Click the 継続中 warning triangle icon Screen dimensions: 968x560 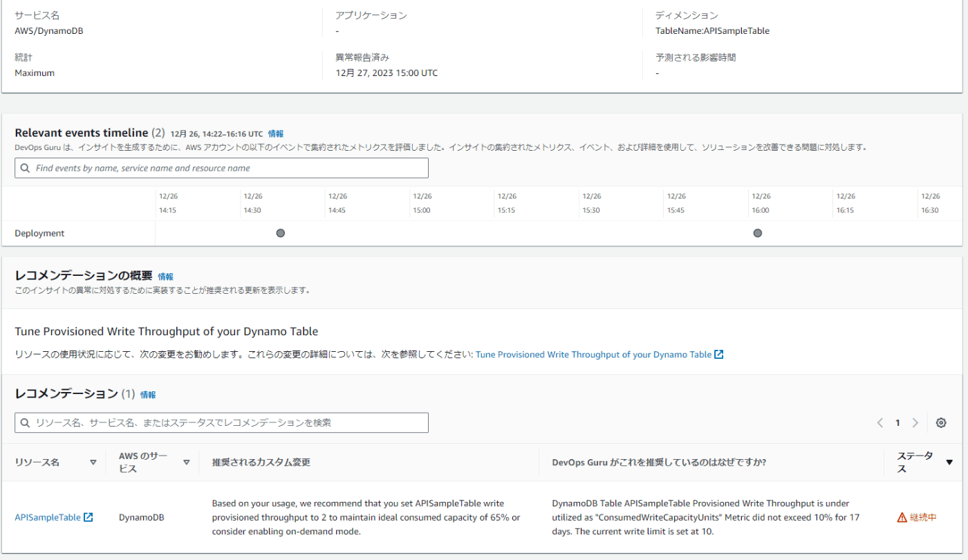(x=902, y=517)
